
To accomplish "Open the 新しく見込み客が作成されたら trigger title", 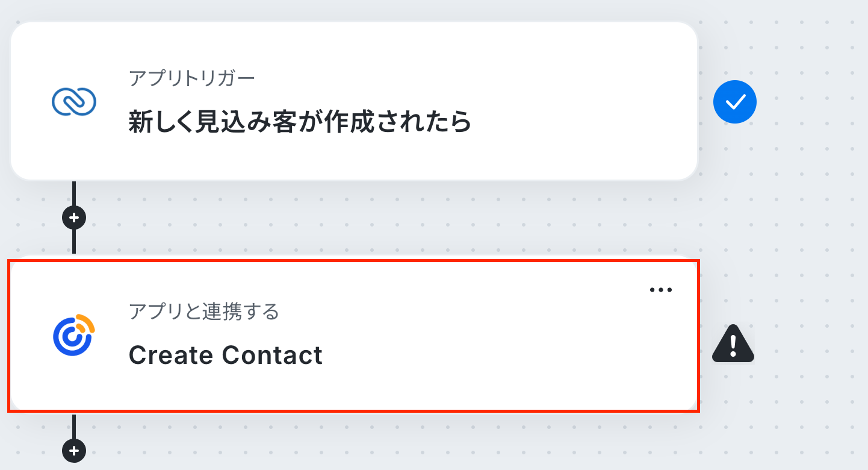I will pos(300,123).
